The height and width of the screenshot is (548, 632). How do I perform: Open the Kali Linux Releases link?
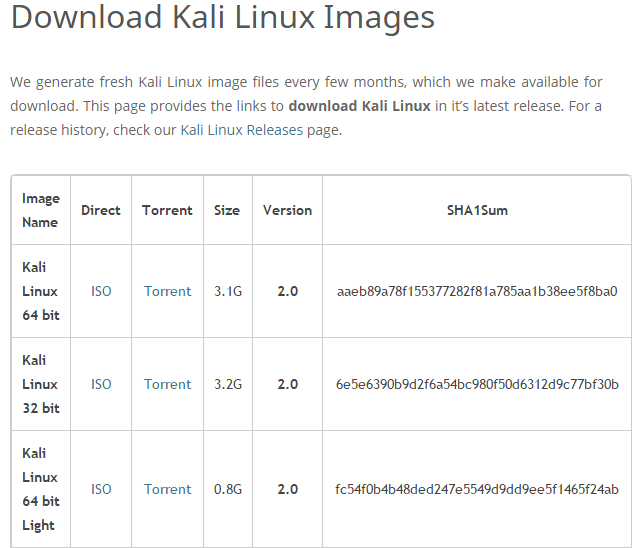[241, 130]
